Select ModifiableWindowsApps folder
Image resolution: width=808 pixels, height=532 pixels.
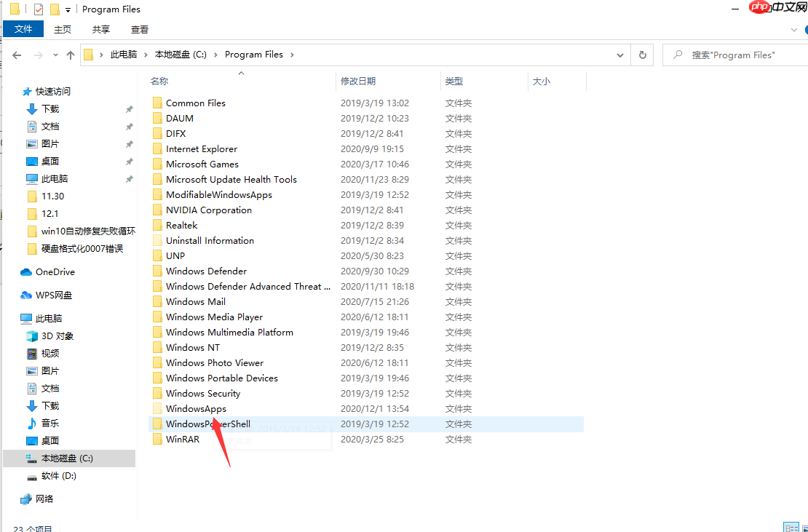(x=219, y=194)
